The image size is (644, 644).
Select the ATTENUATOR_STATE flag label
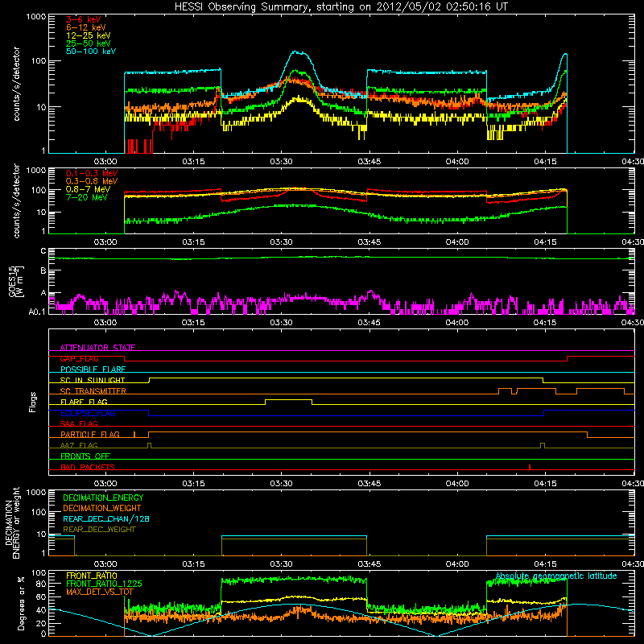97,348
